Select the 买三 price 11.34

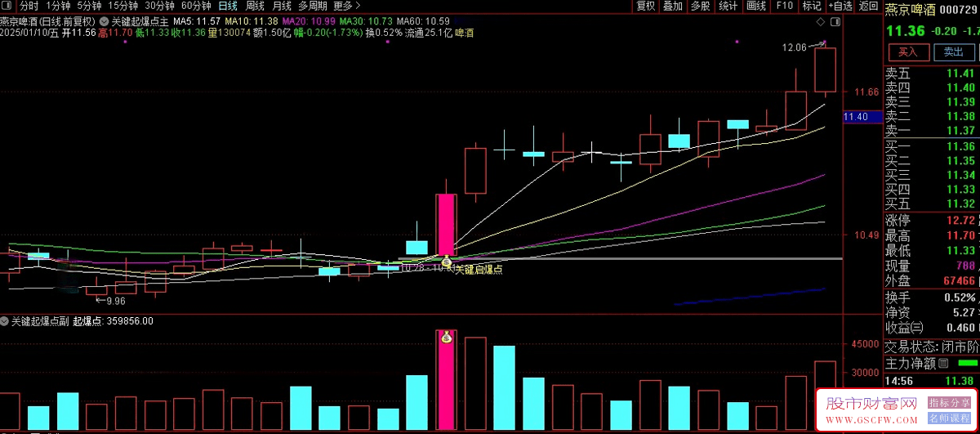[960, 175]
